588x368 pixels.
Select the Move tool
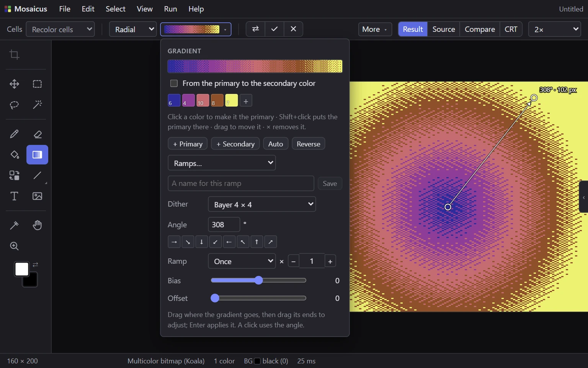(14, 84)
